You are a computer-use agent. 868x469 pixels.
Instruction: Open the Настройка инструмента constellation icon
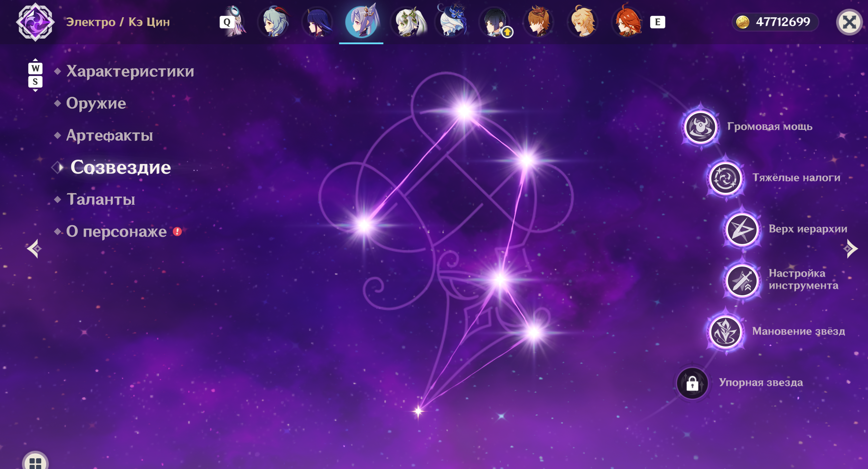click(x=742, y=281)
